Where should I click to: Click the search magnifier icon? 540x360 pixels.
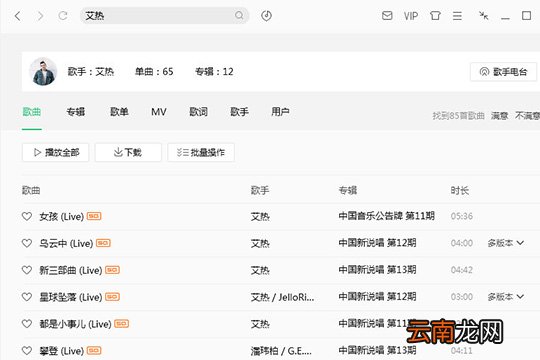pyautogui.click(x=239, y=16)
